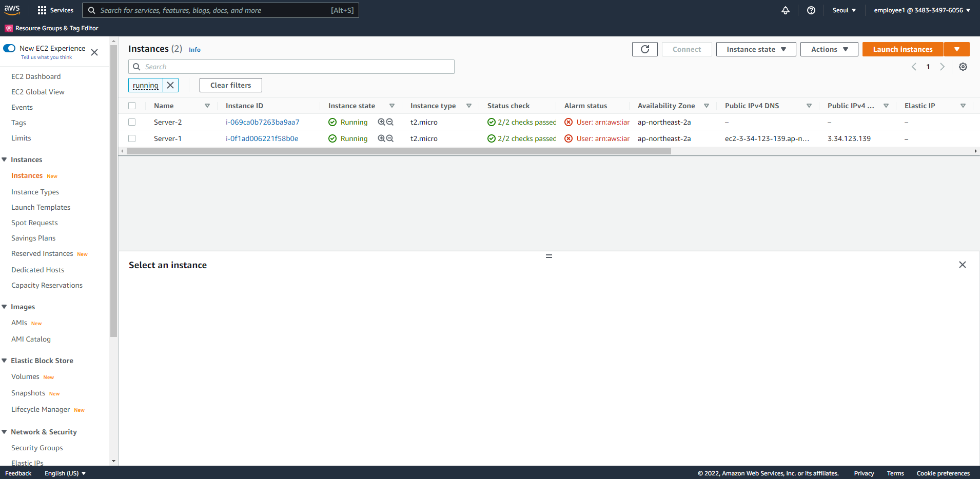
Task: Open Volumes in sidebar
Action: (x=25, y=376)
